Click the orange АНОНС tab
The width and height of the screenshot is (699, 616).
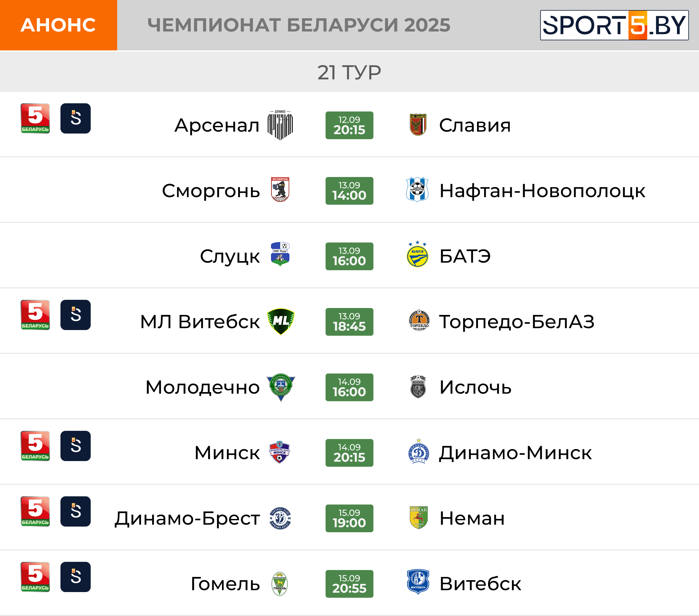59,25
